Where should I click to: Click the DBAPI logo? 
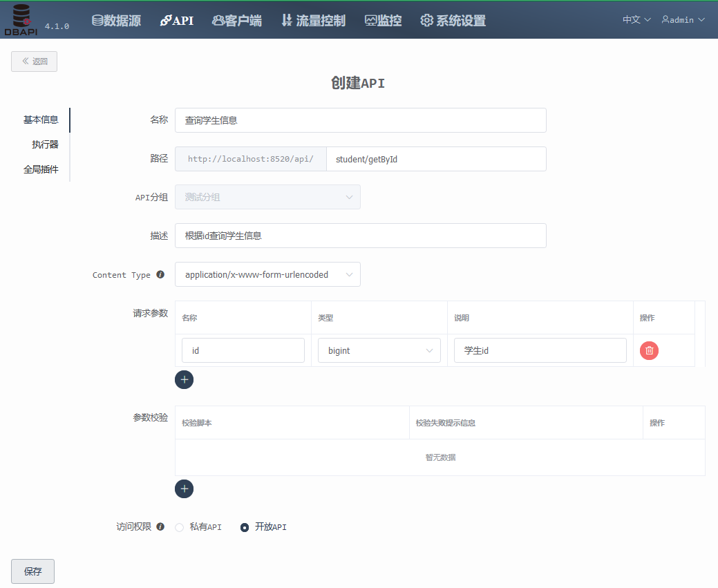tap(20, 19)
